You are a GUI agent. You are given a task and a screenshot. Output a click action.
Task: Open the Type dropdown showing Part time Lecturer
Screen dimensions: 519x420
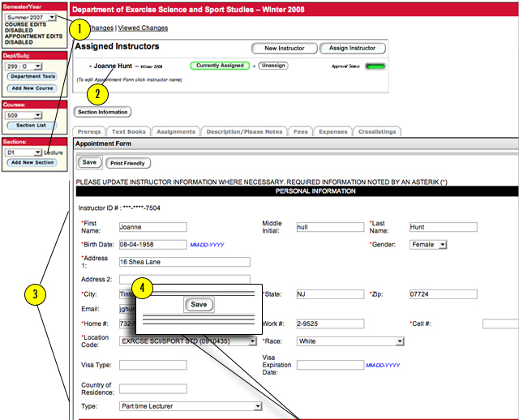pos(191,406)
